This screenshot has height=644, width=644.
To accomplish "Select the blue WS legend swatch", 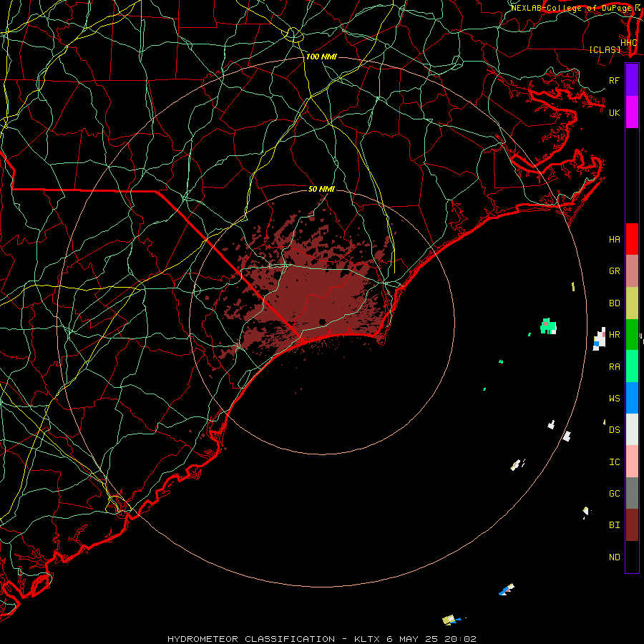I will pyautogui.click(x=632, y=398).
